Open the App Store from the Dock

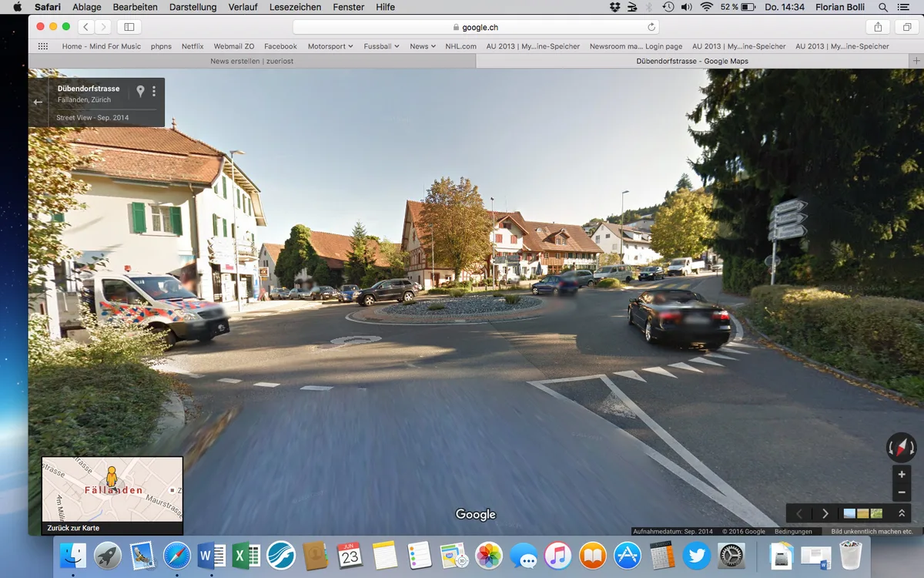point(627,556)
